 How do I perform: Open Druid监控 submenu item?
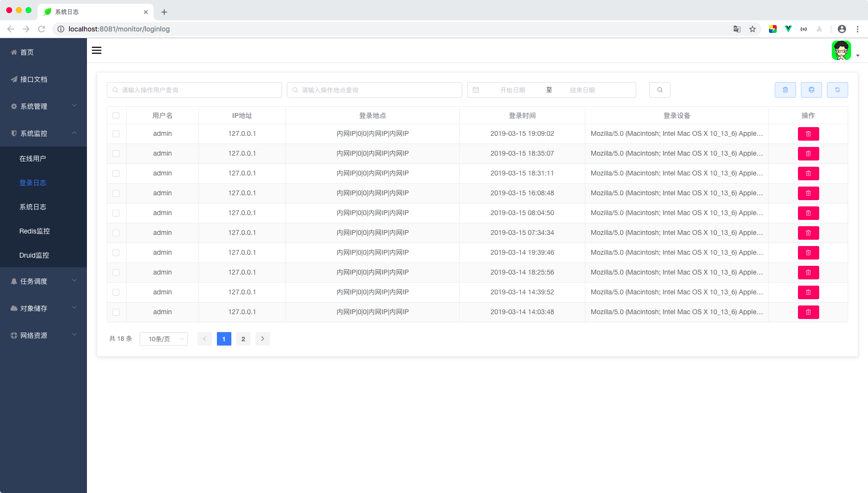(x=43, y=255)
